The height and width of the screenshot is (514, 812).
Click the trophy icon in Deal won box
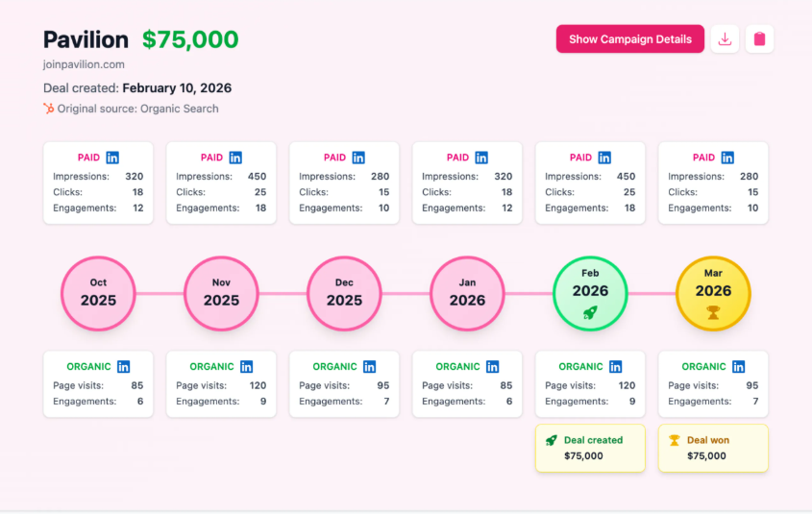coord(675,440)
